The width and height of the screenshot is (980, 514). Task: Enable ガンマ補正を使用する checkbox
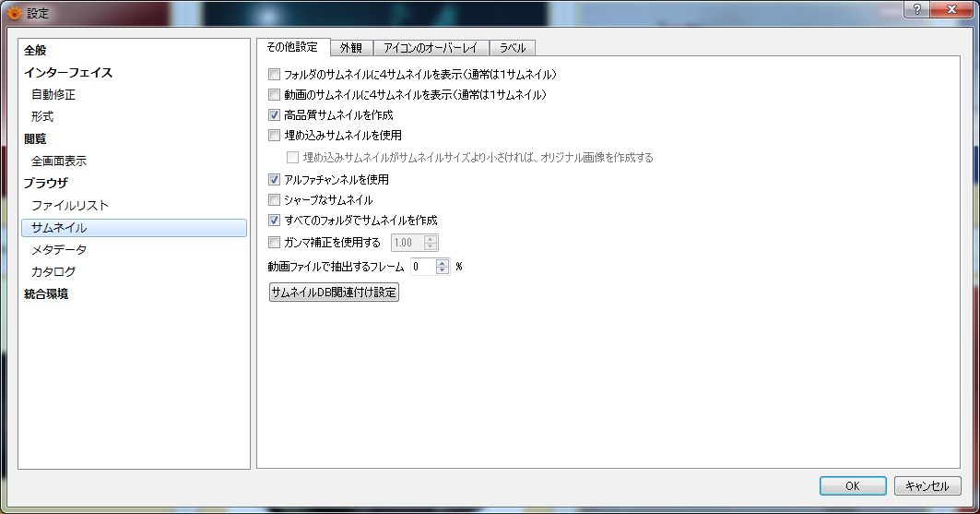pos(274,242)
